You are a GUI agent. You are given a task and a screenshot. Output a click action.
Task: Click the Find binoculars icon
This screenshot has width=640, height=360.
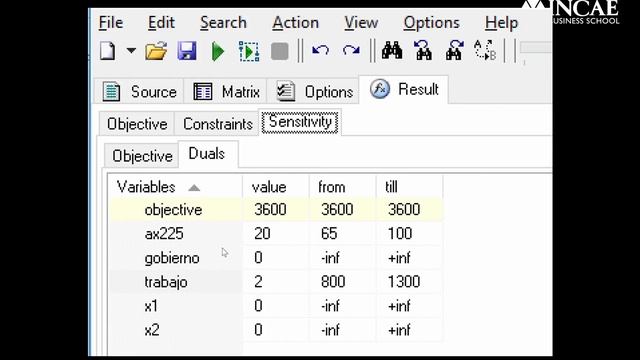(x=392, y=51)
